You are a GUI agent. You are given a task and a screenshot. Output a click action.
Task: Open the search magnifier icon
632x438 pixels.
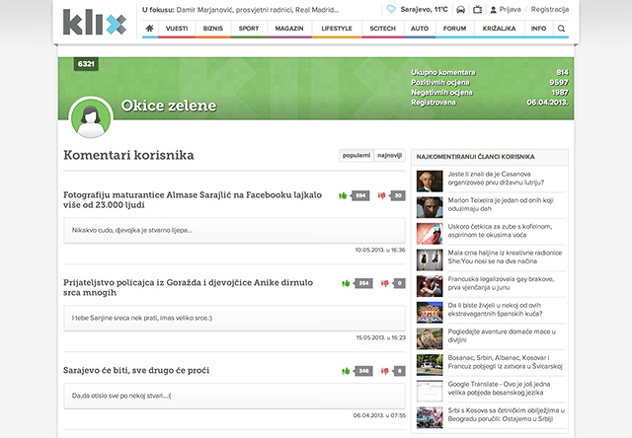point(561,29)
